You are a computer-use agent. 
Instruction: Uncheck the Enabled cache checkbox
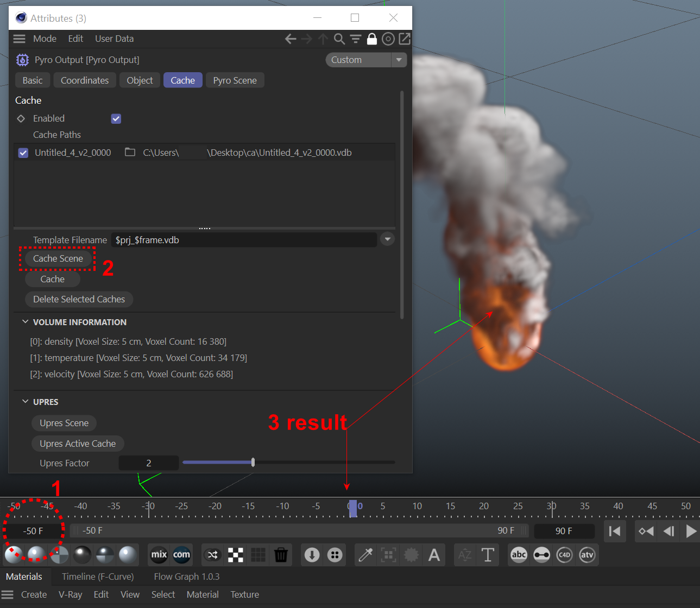116,118
